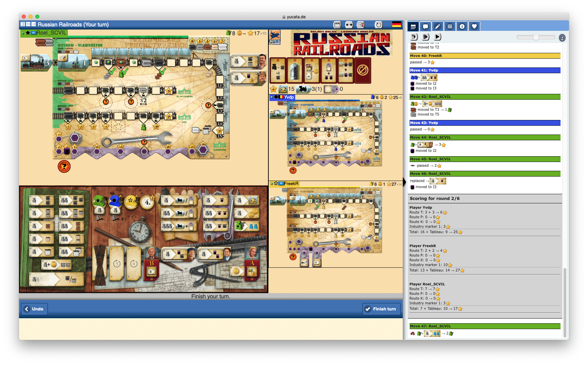This screenshot has height=365, width=588.
Task: Click the replay step-with-question button
Action: pyautogui.click(x=414, y=37)
